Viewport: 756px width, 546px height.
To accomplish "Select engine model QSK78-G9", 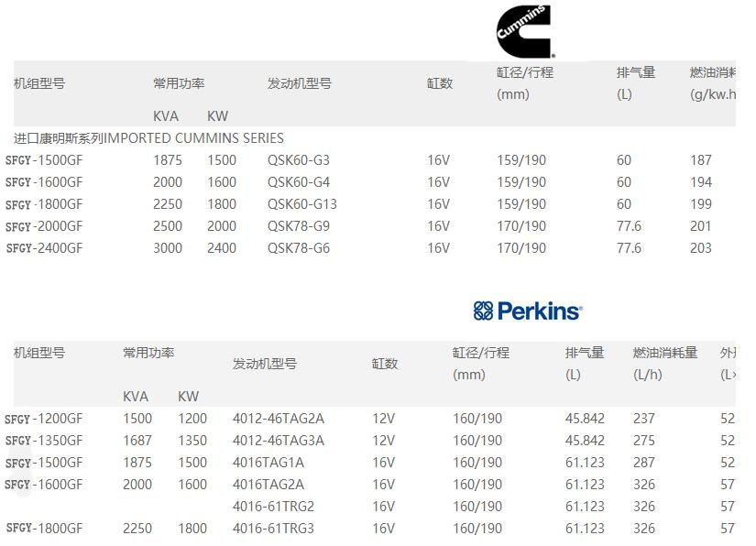I will pyautogui.click(x=299, y=226).
